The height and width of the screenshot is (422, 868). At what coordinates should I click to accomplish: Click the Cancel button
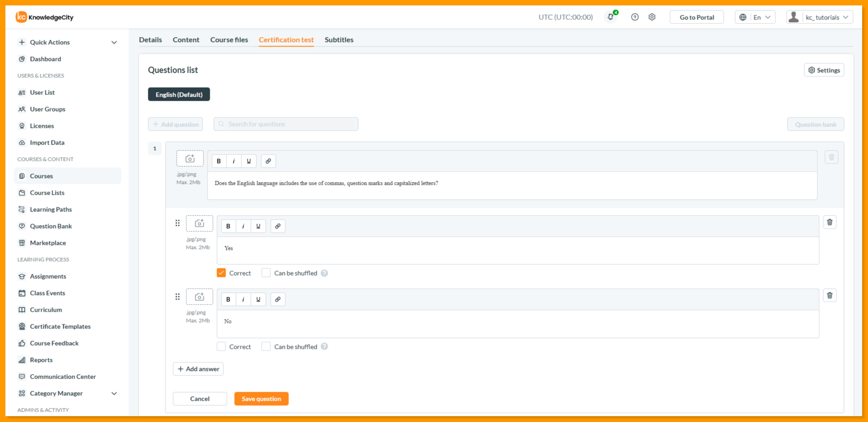pos(200,399)
